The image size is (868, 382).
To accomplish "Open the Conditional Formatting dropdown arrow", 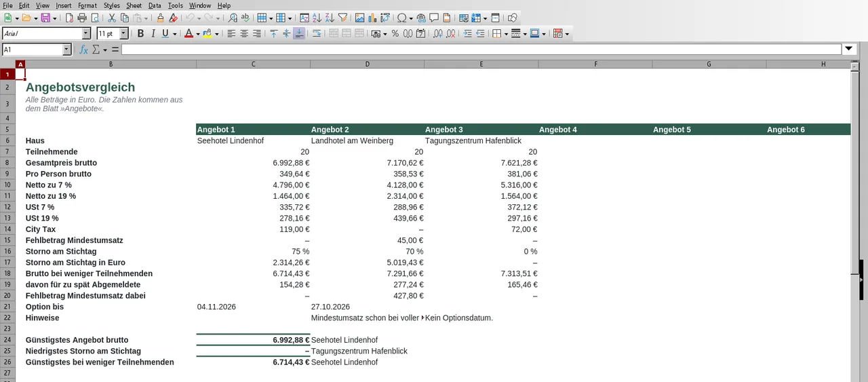I will (x=566, y=33).
